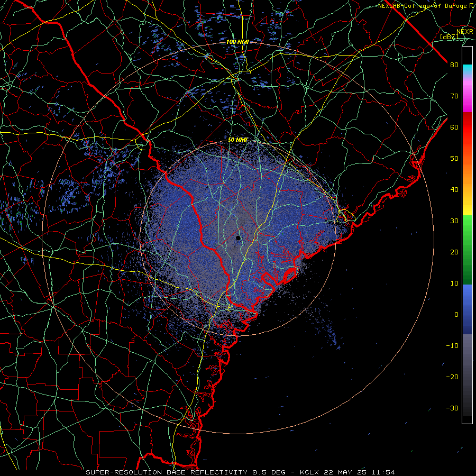Click the green segment of the dBZ color bar

tap(467, 250)
